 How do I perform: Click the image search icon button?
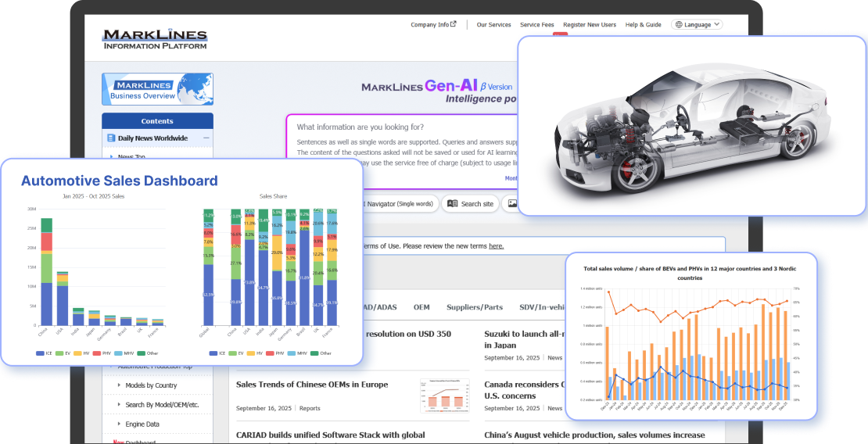tap(512, 204)
